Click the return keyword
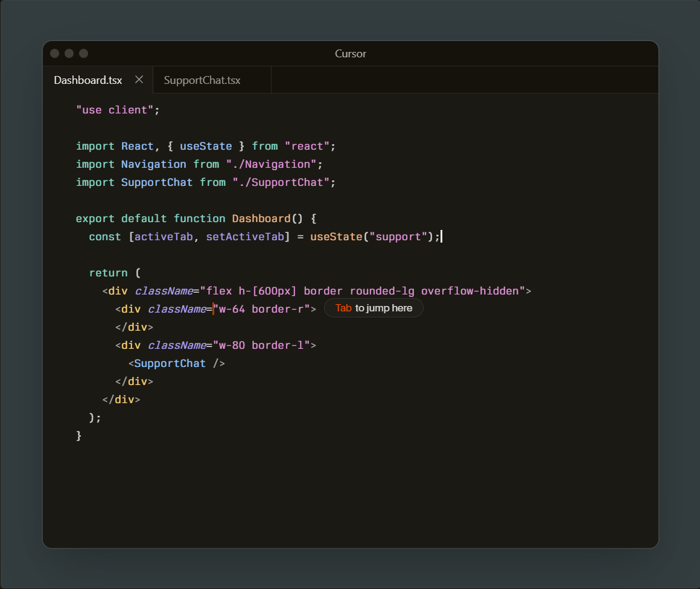 click(x=108, y=273)
